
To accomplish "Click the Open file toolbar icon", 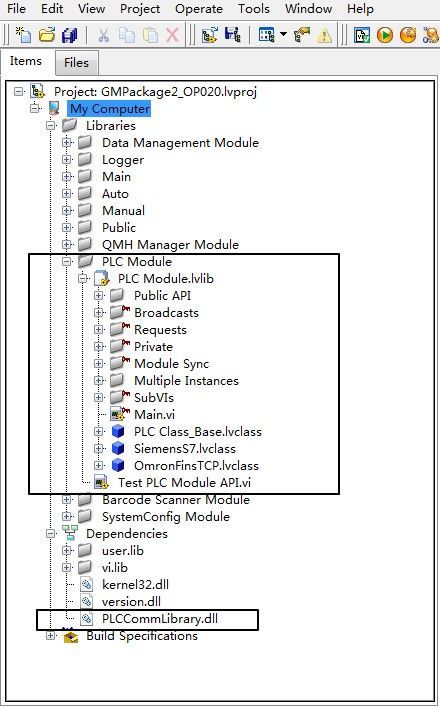I will (46, 35).
